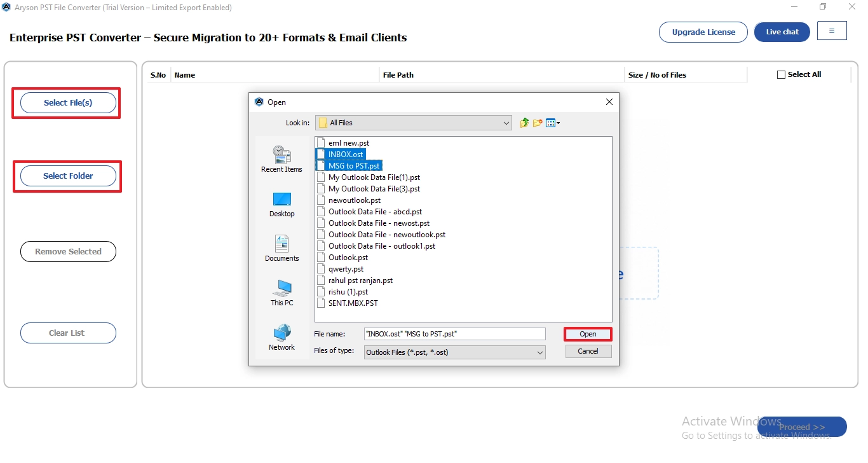Screen dimensions: 868x463
Task: Select SENT.MBX.PST file
Action: pyautogui.click(x=353, y=303)
